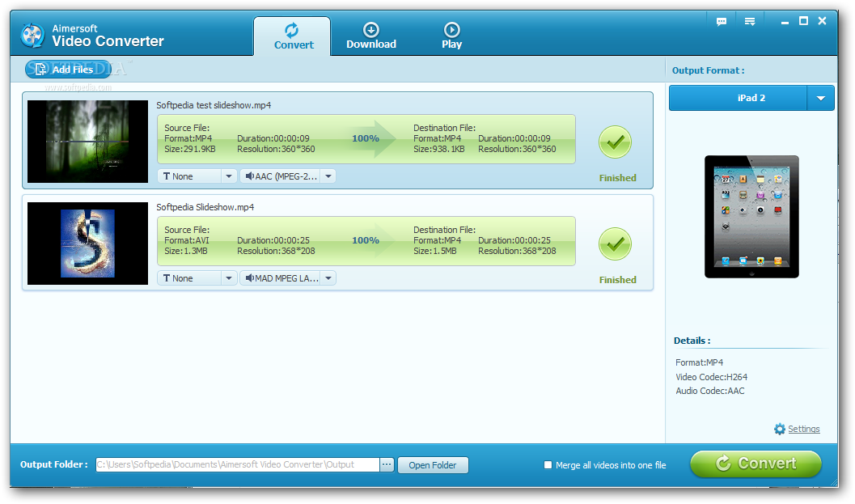Click the Video Codec:H264 detail text

point(712,377)
